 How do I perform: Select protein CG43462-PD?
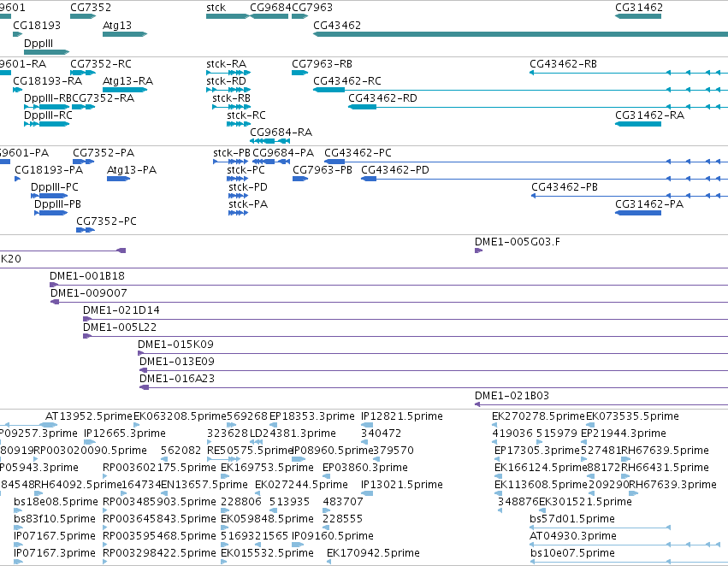point(545,179)
